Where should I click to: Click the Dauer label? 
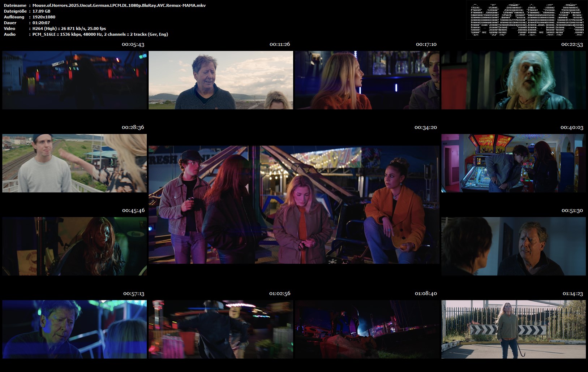pyautogui.click(x=10, y=23)
